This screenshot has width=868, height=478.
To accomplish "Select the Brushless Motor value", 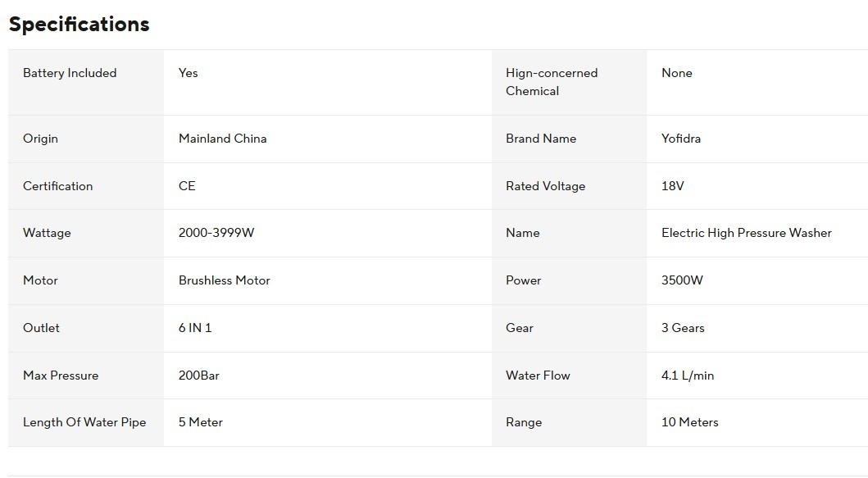I will tap(225, 280).
